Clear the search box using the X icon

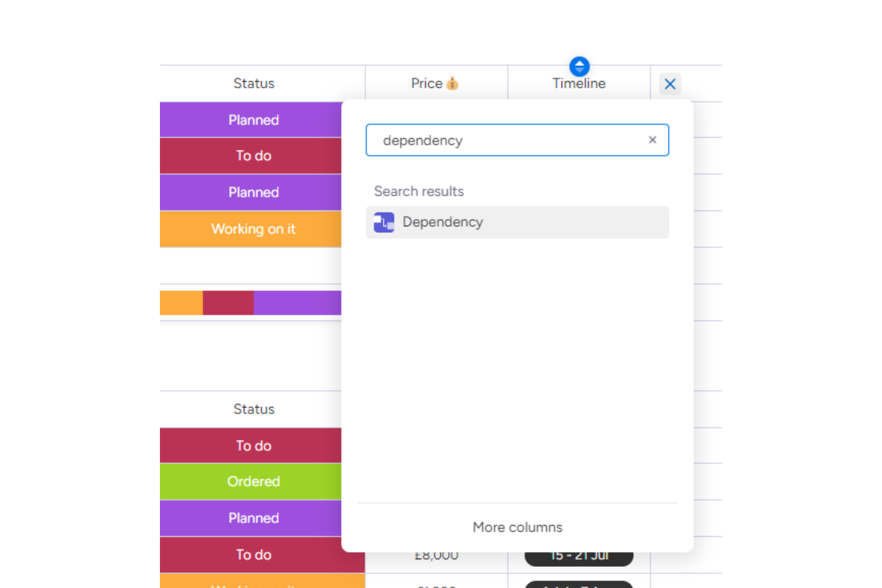click(x=652, y=140)
